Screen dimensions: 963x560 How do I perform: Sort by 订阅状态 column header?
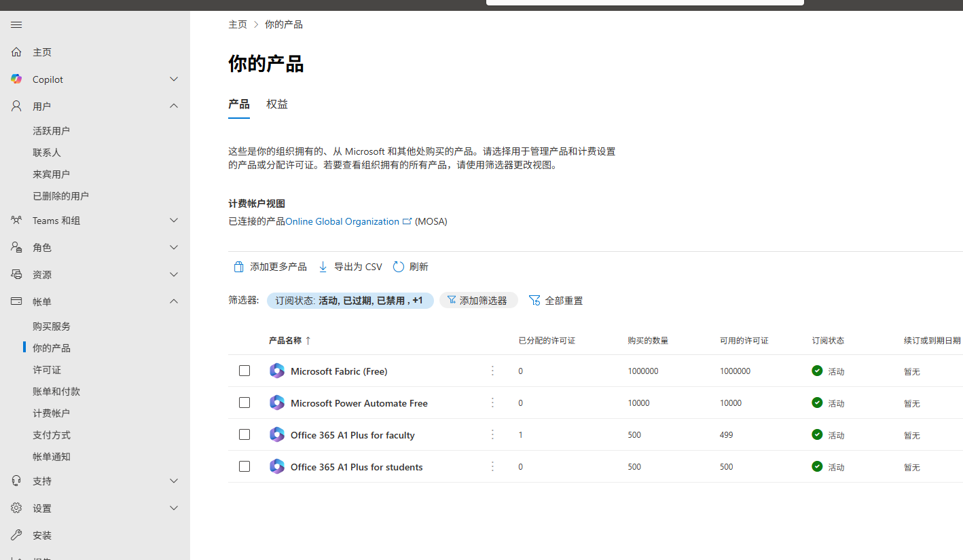[828, 341]
